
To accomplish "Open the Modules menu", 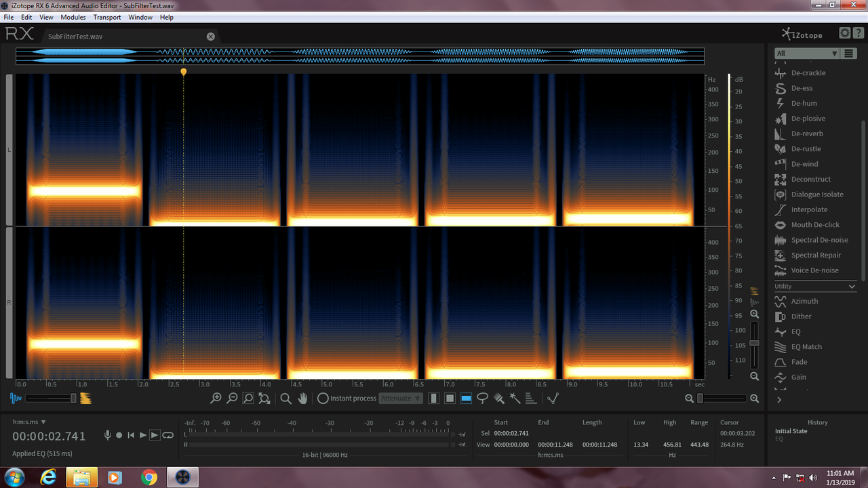I will coord(73,17).
